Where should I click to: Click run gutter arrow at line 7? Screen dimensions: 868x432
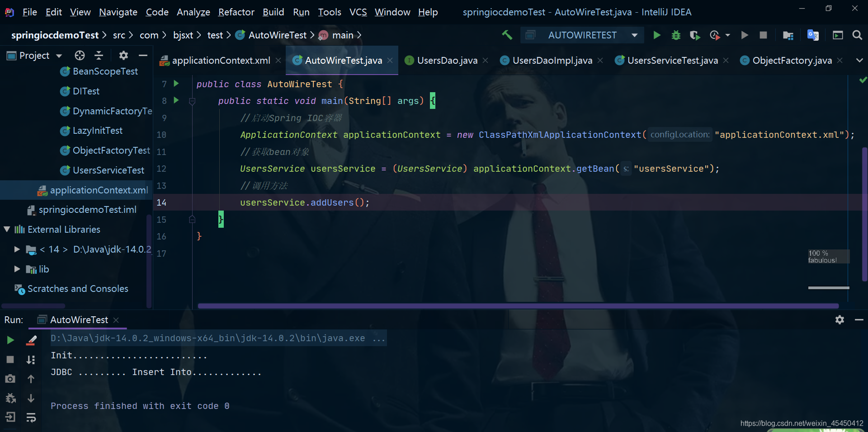pyautogui.click(x=176, y=84)
